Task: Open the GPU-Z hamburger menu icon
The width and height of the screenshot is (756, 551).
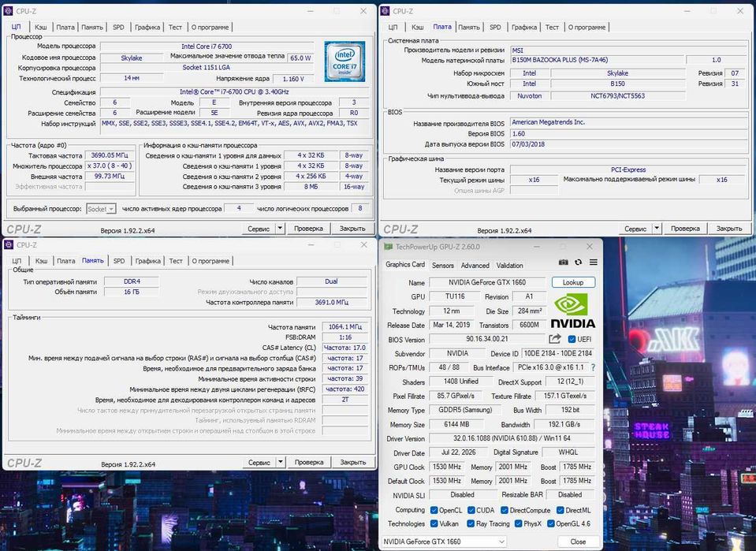Action: coord(594,262)
